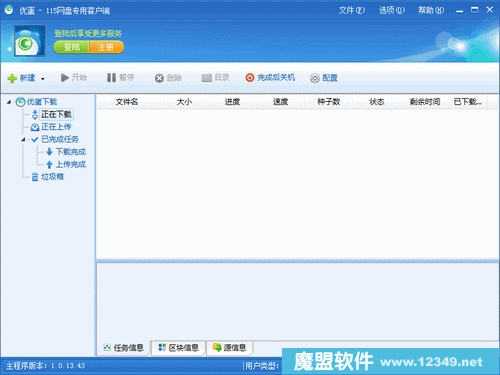Viewport: 500px width, 375px height.
Task: Click the green plus 新建 icon
Action: (12, 78)
